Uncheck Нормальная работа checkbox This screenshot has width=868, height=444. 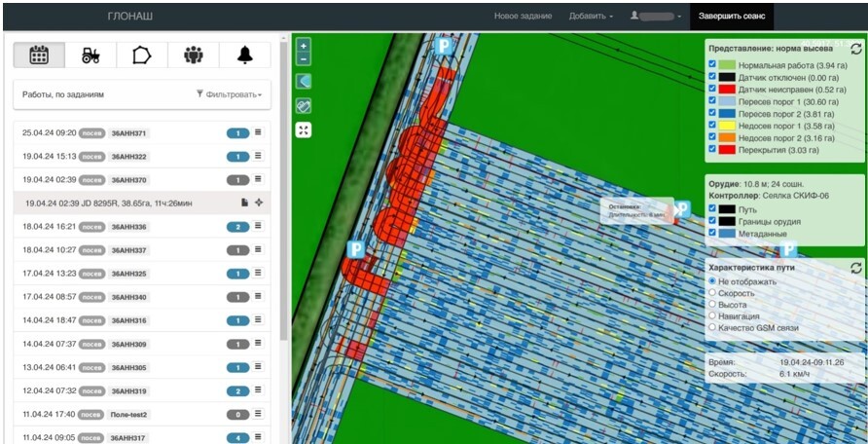pos(712,65)
